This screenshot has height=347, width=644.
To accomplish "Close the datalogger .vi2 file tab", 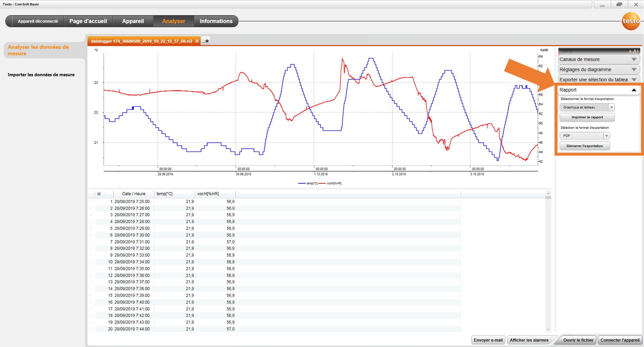I will coord(197,41).
